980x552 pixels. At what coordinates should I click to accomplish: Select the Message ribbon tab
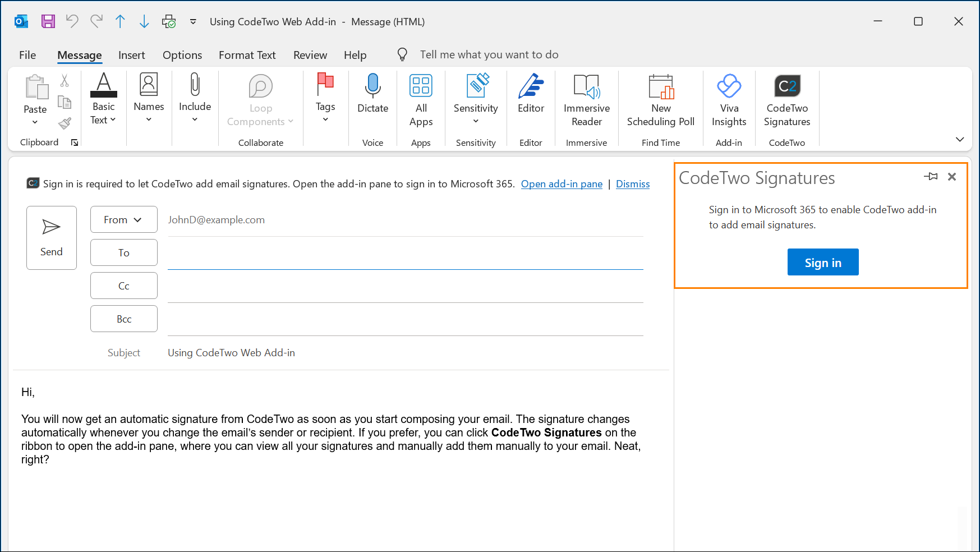(x=80, y=55)
